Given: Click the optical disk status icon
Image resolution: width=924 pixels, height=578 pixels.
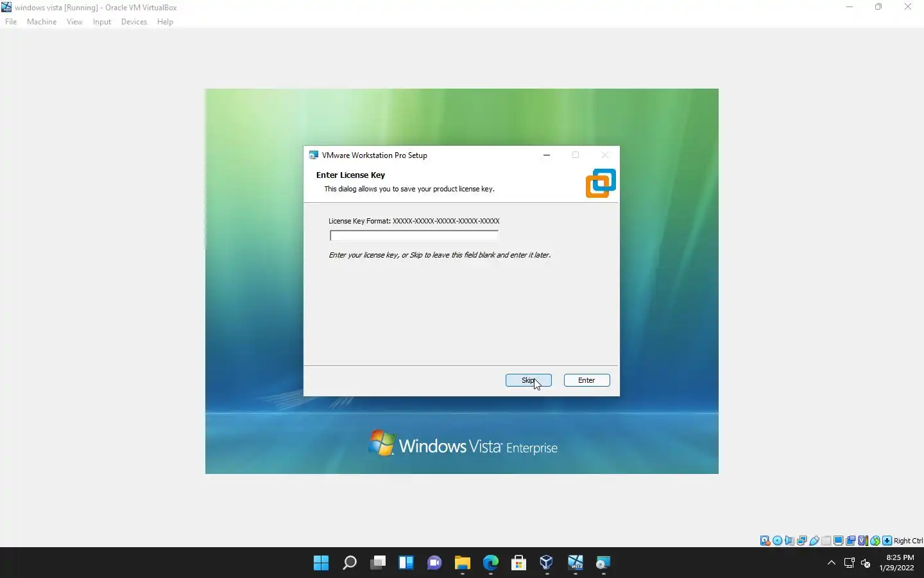Looking at the screenshot, I should pos(777,541).
